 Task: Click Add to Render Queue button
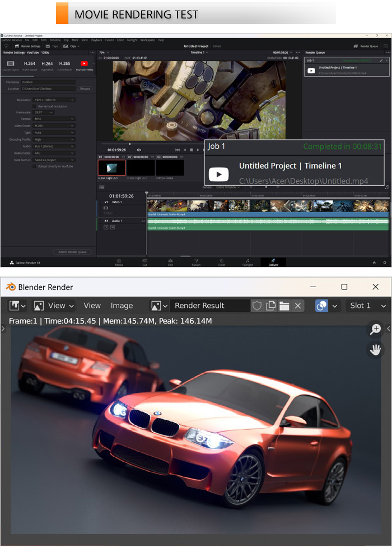pos(72,252)
